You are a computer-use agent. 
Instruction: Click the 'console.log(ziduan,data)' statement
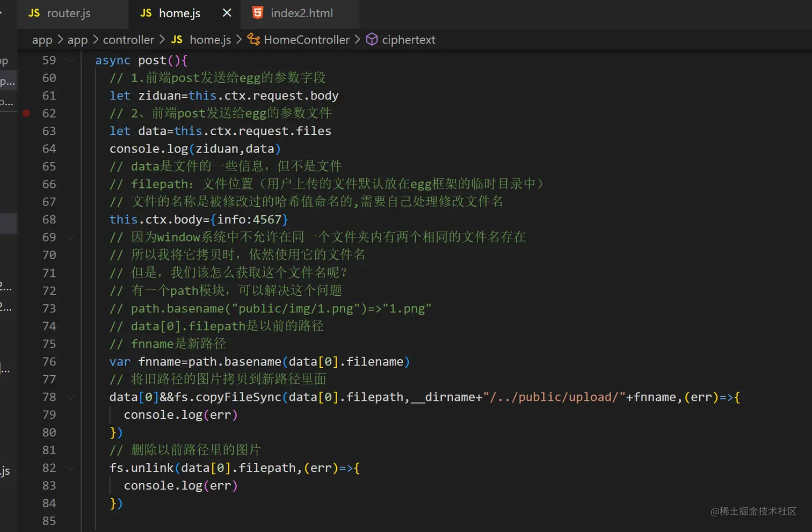pyautogui.click(x=195, y=149)
